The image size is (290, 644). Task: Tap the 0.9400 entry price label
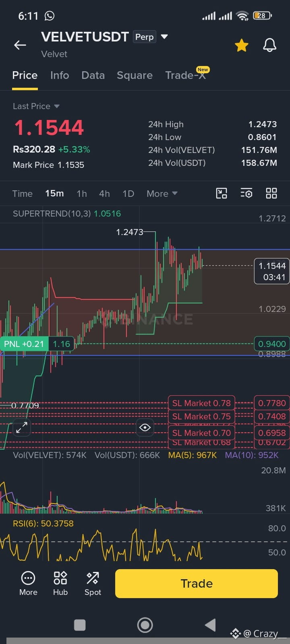click(x=272, y=344)
